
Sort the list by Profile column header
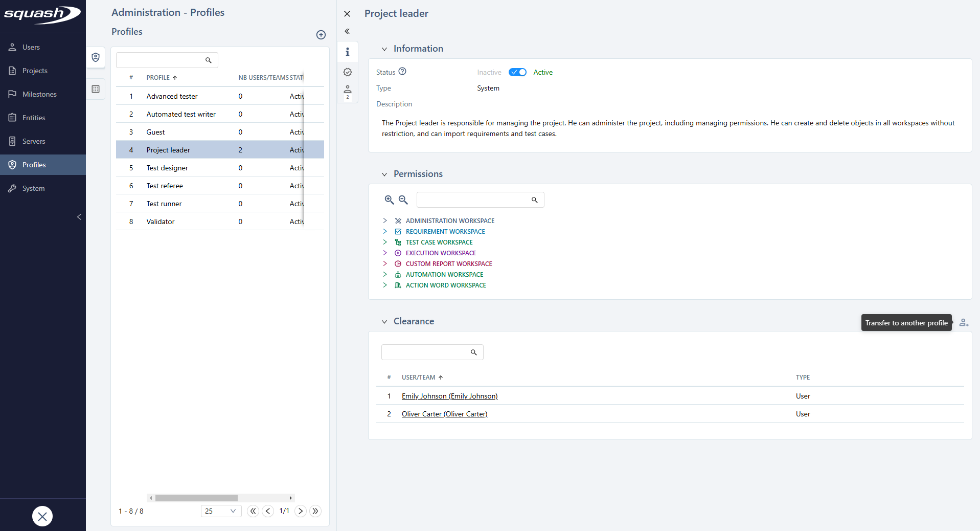[158, 78]
